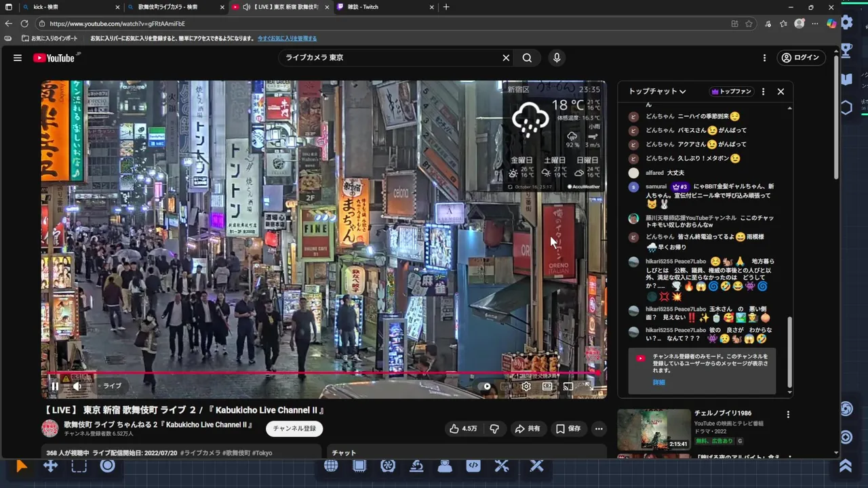The width and height of the screenshot is (868, 488).
Task: Sign in with ログイン button
Action: (x=801, y=58)
